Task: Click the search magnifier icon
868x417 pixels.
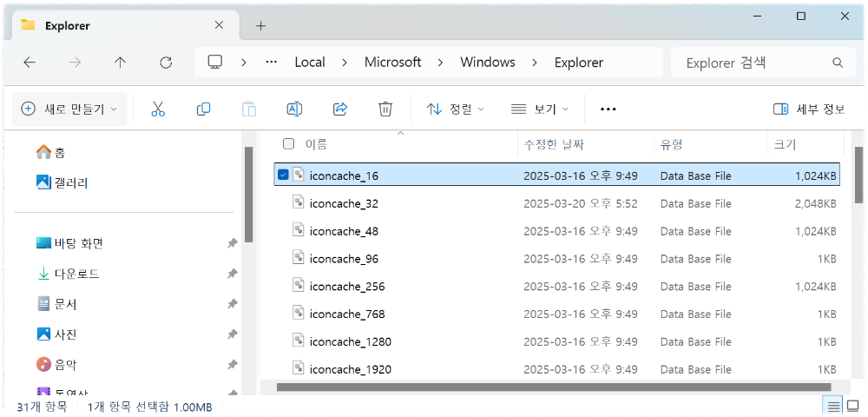Action: (x=838, y=63)
